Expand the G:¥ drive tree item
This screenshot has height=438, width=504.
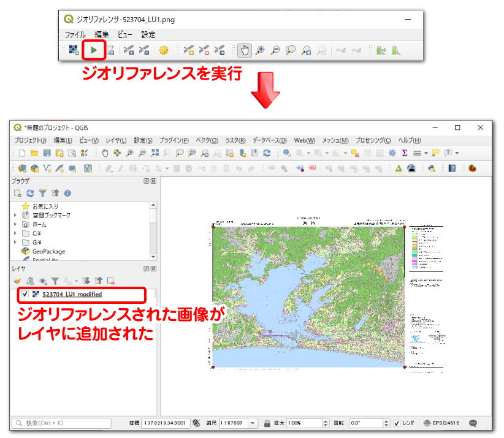pos(15,242)
